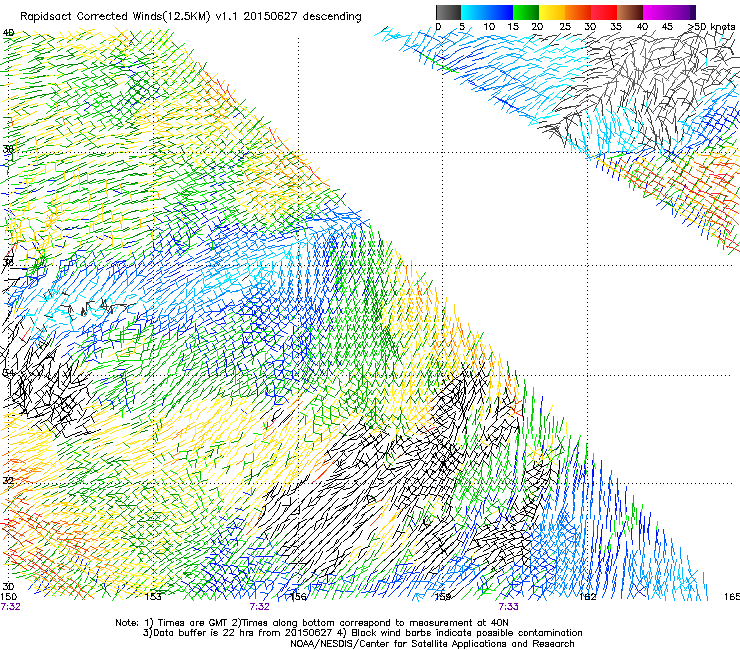Click the gray 0-5 knots color swatch

(x=448, y=12)
